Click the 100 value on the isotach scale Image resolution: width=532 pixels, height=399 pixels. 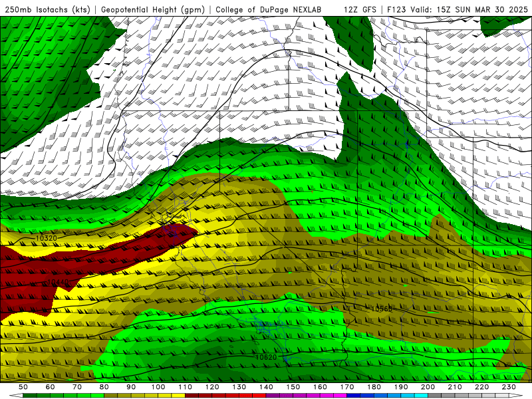coord(158,387)
